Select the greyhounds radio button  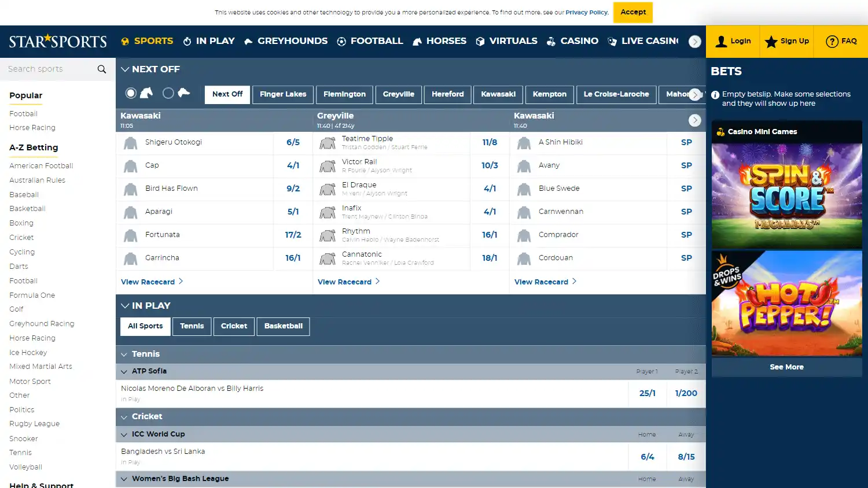168,93
